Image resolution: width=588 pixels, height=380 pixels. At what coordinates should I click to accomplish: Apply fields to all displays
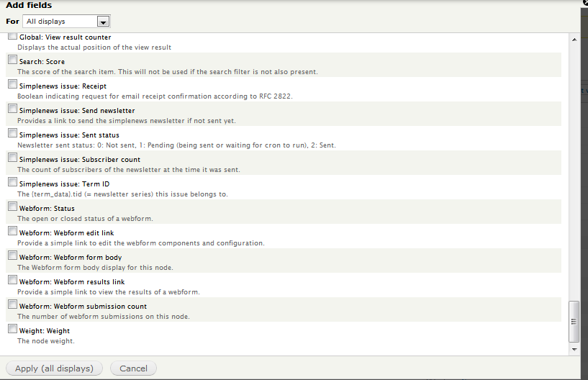click(x=55, y=368)
